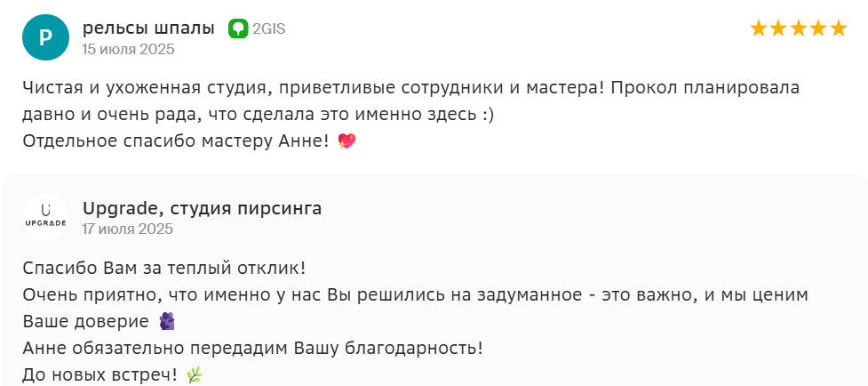Click the pink heart emoji in the review
This screenshot has height=386, width=868.
point(347,141)
